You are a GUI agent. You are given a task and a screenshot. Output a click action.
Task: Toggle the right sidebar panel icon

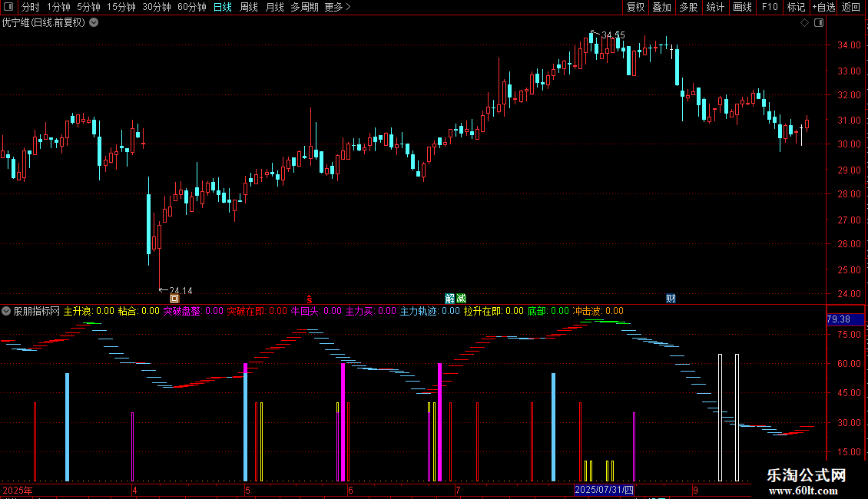tap(819, 23)
